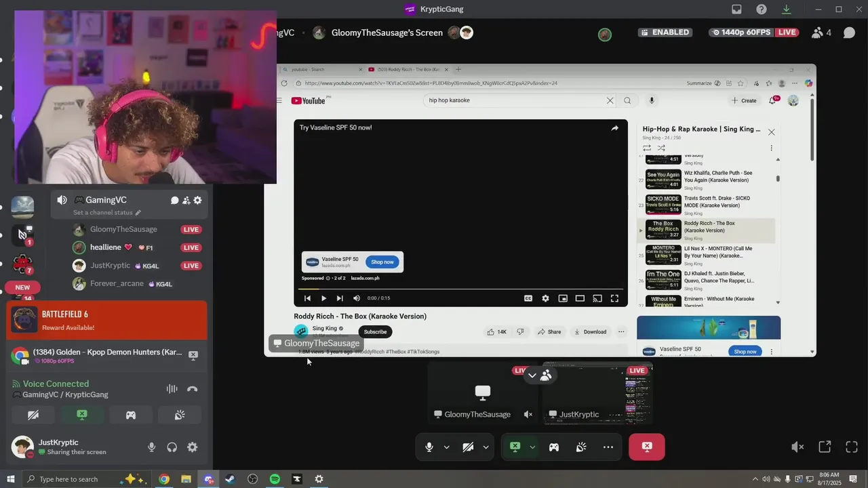Open soundboard from sidebar voice panel
Image resolution: width=868 pixels, height=488 pixels.
pos(180,415)
